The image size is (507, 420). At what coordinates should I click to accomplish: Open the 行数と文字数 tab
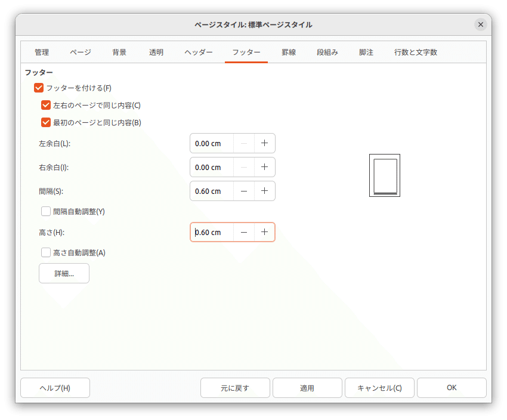[x=416, y=52]
